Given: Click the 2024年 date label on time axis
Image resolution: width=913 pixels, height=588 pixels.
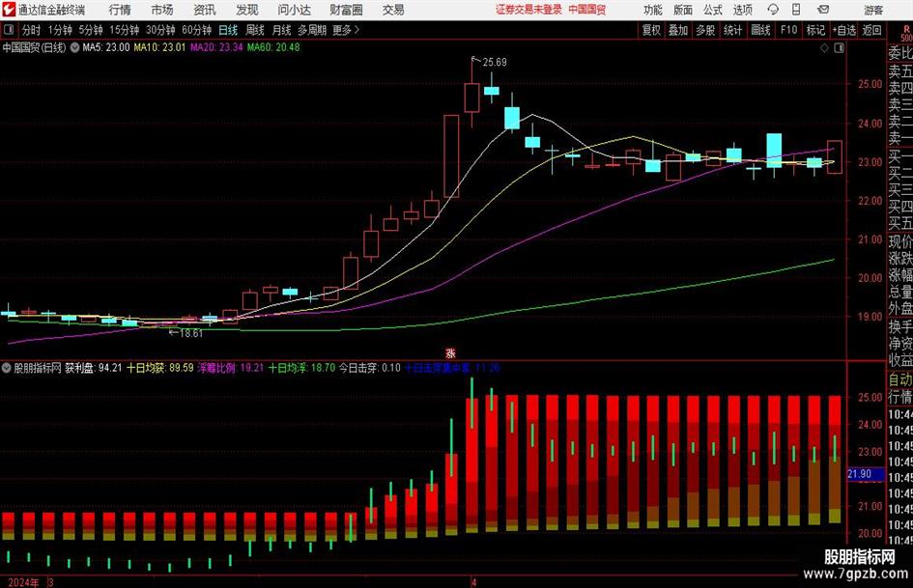Looking at the screenshot, I should point(23,582).
